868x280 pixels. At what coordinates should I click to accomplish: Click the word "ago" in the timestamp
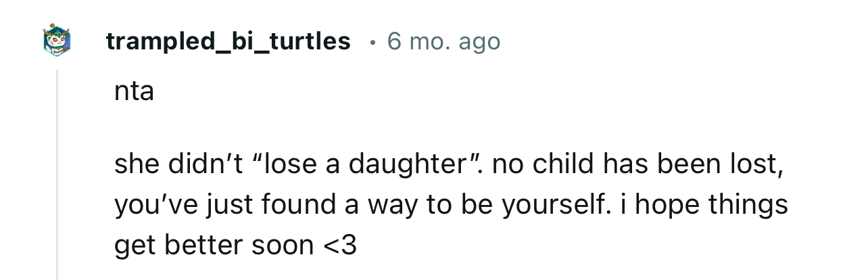click(x=479, y=42)
